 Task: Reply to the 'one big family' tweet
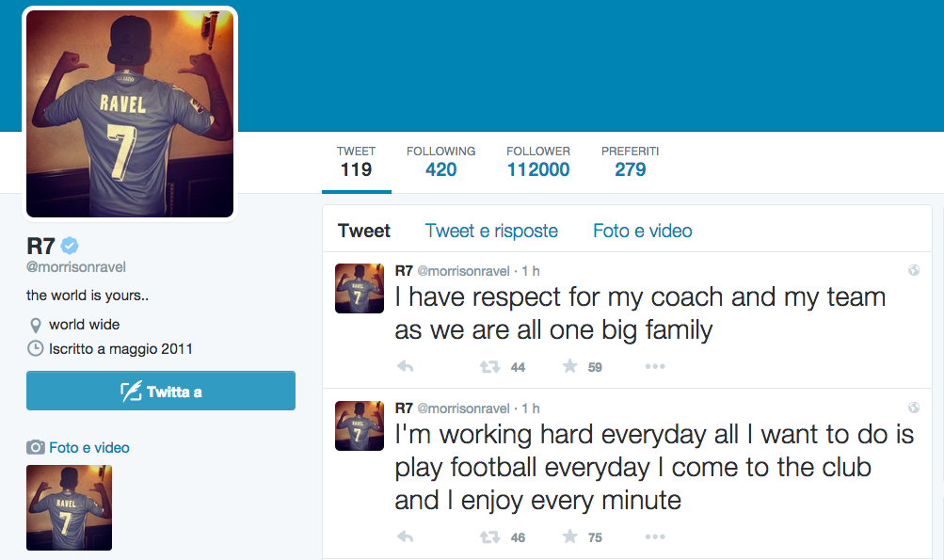tap(406, 367)
